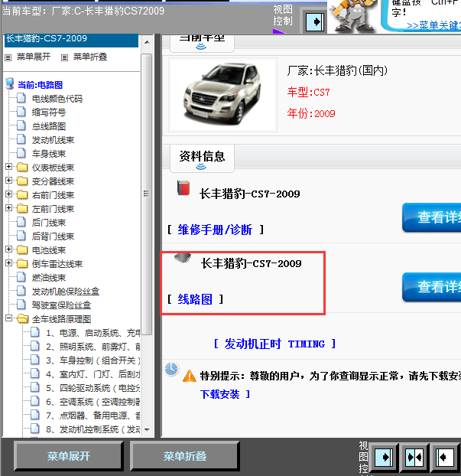Click the page icon for 缩写符号

(21, 112)
